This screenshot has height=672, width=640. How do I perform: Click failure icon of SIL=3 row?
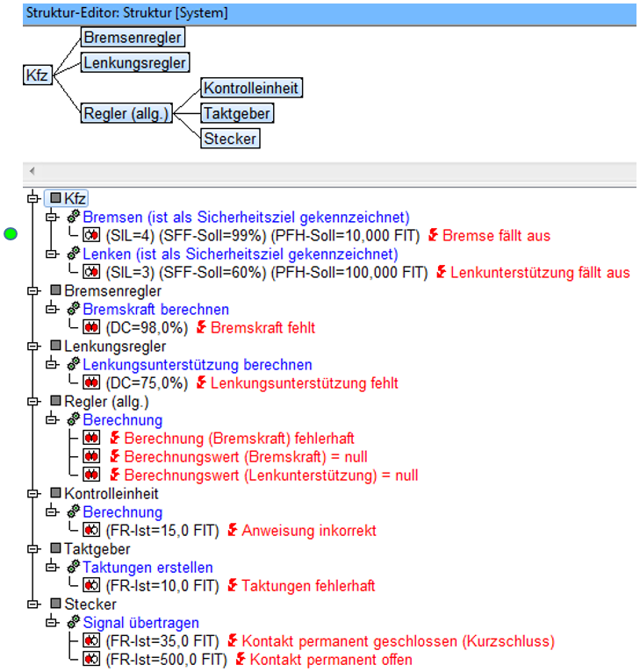click(91, 272)
